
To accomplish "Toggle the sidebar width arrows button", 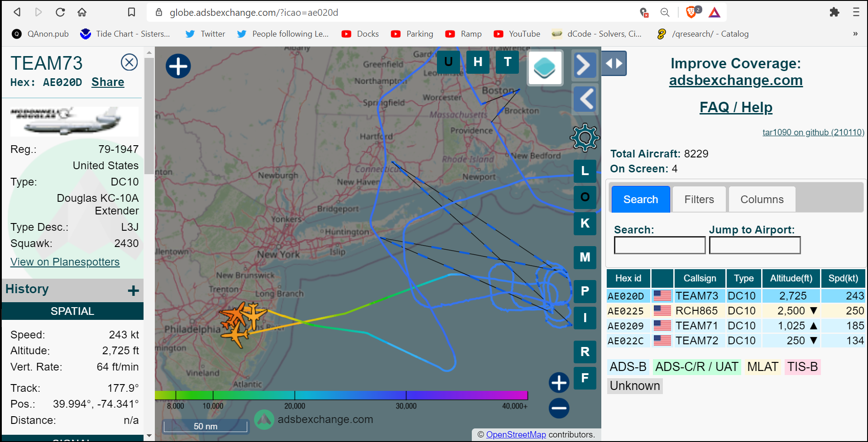I will click(614, 63).
